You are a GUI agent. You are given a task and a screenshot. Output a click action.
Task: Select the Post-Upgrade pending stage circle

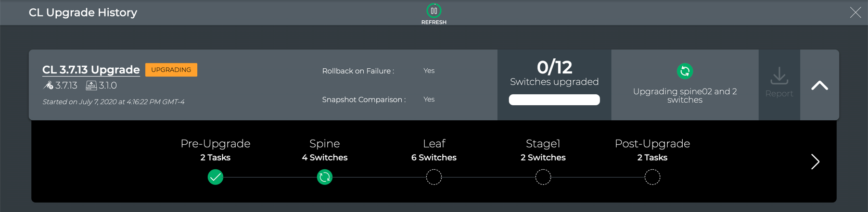tap(652, 177)
